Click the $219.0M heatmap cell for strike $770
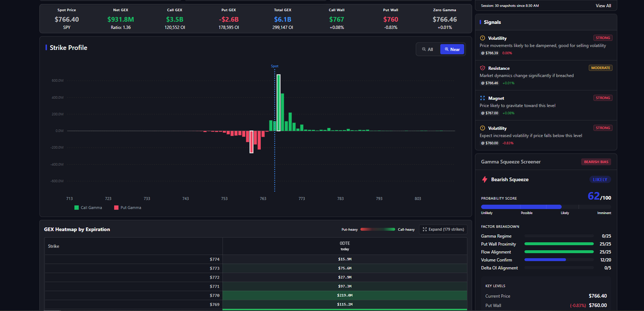Viewport: 644px width, 311px height. pos(345,295)
